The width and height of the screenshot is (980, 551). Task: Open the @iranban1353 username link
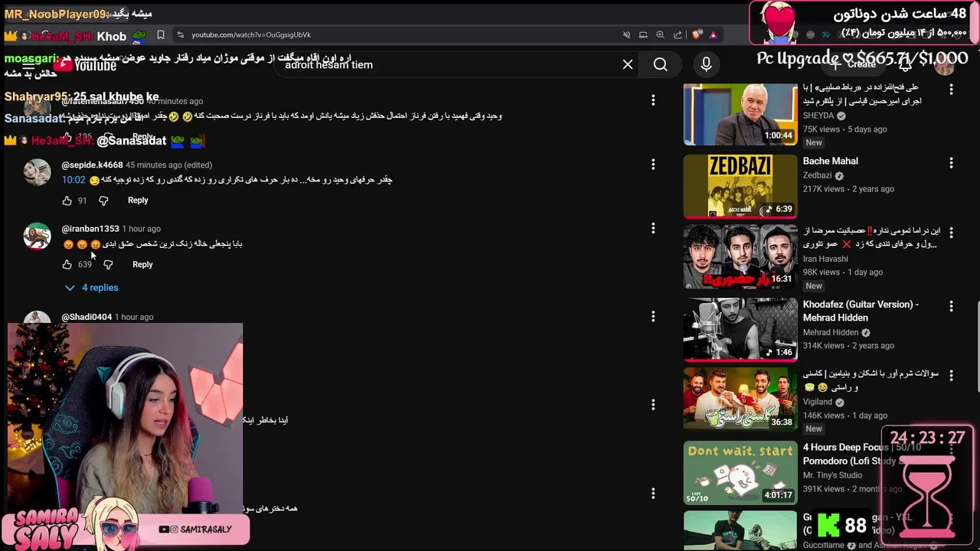pyautogui.click(x=90, y=229)
